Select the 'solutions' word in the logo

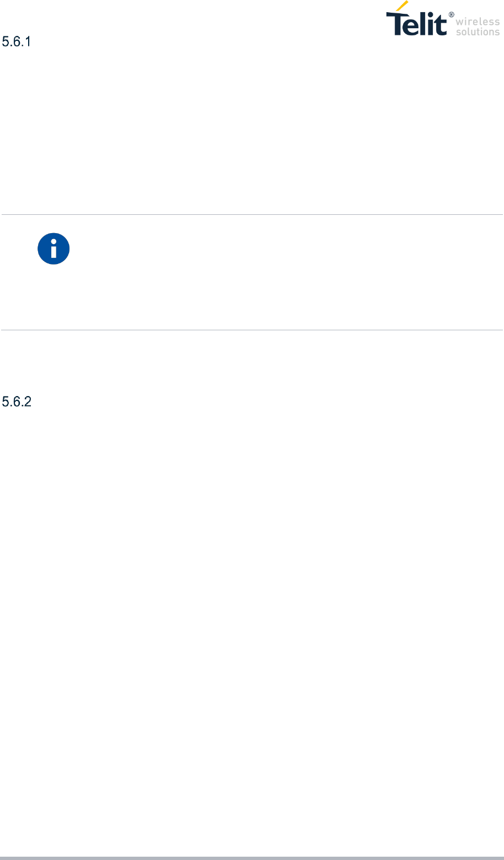[478, 32]
